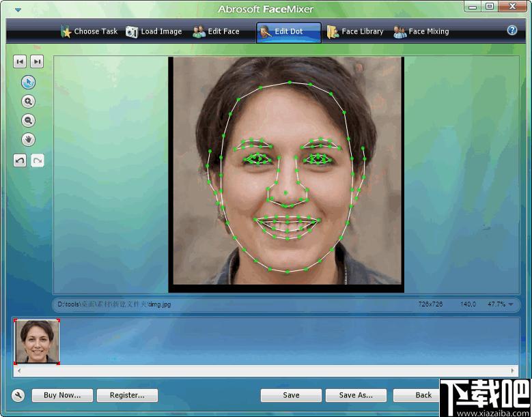This screenshot has height=417, width=532.
Task: Open the help question mark icon
Action: 512,31
